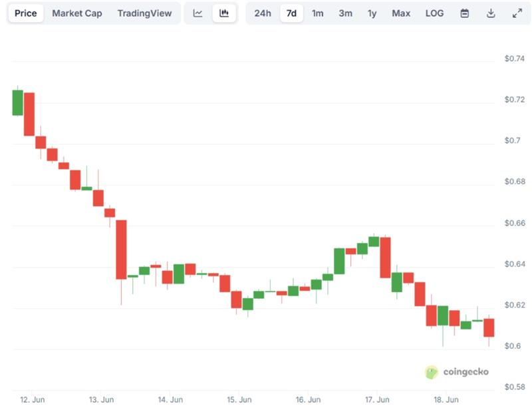Click the $0.66 price axis label
This screenshot has width=532, height=410.
(513, 224)
